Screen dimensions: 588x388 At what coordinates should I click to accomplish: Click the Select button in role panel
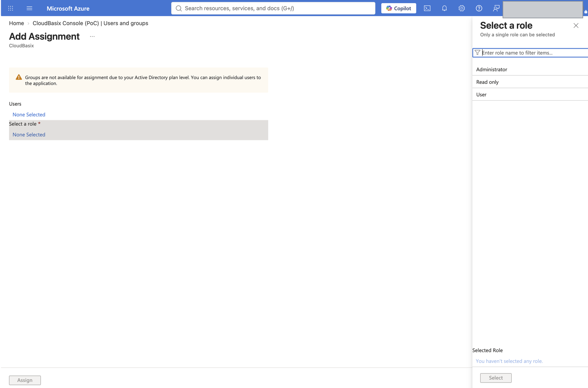[496, 378]
